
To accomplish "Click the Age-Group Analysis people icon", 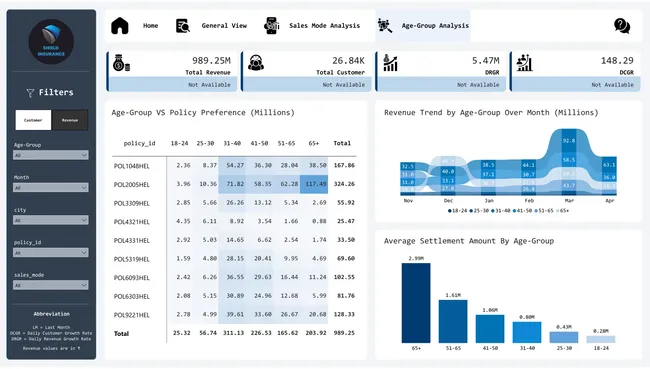I will pyautogui.click(x=385, y=26).
